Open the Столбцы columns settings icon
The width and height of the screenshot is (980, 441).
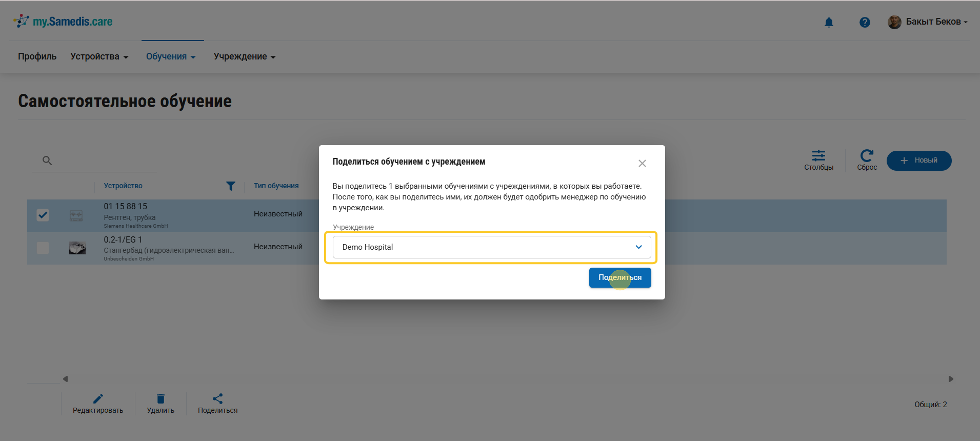coord(818,156)
